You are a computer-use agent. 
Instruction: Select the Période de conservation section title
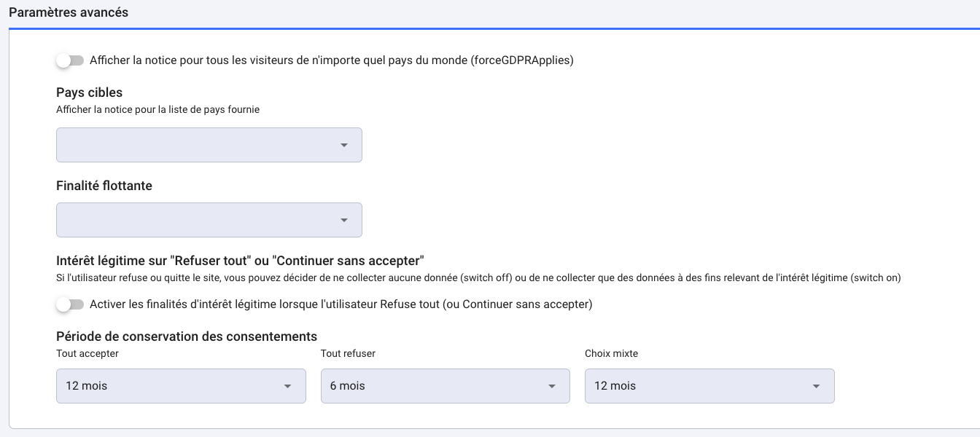click(x=187, y=336)
